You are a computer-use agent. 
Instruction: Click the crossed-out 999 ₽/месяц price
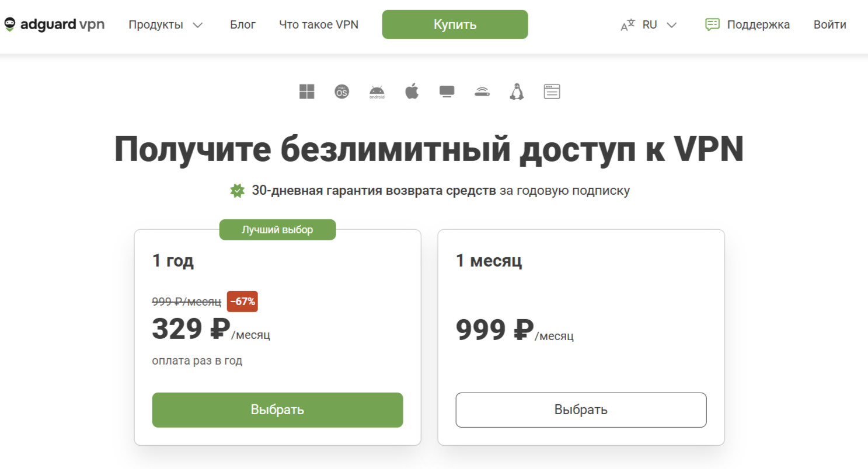(x=187, y=302)
